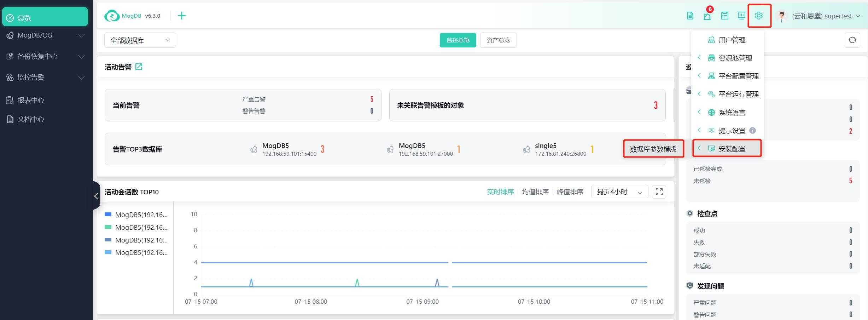Image resolution: width=868 pixels, height=320 pixels.
Task: Click the 已巡检完成 row
Action: (773, 169)
